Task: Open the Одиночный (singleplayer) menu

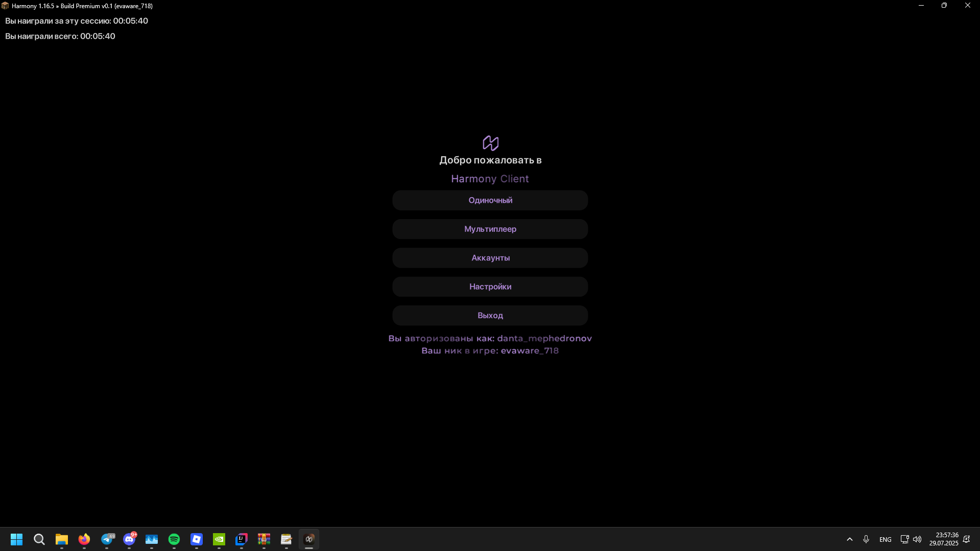Action: point(490,200)
